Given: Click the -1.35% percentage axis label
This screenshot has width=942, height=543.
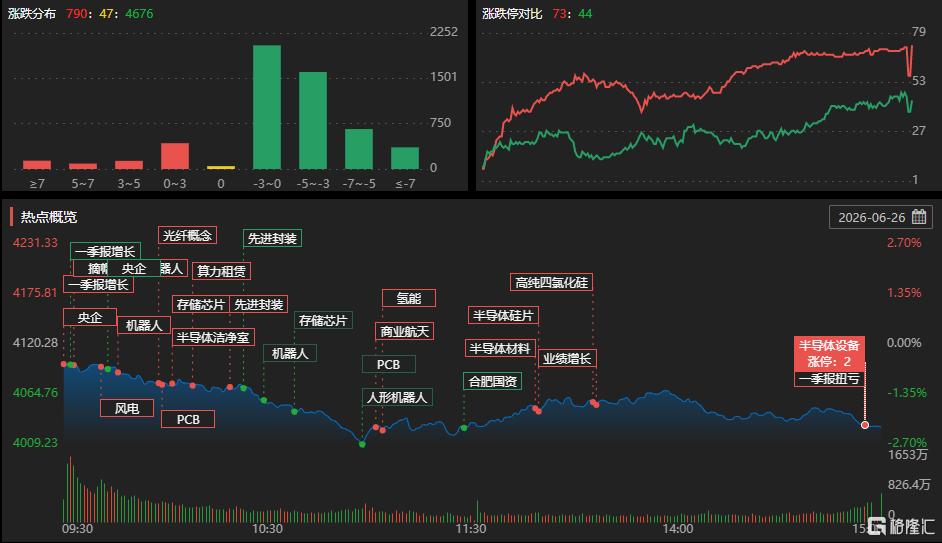Looking at the screenshot, I should (907, 392).
